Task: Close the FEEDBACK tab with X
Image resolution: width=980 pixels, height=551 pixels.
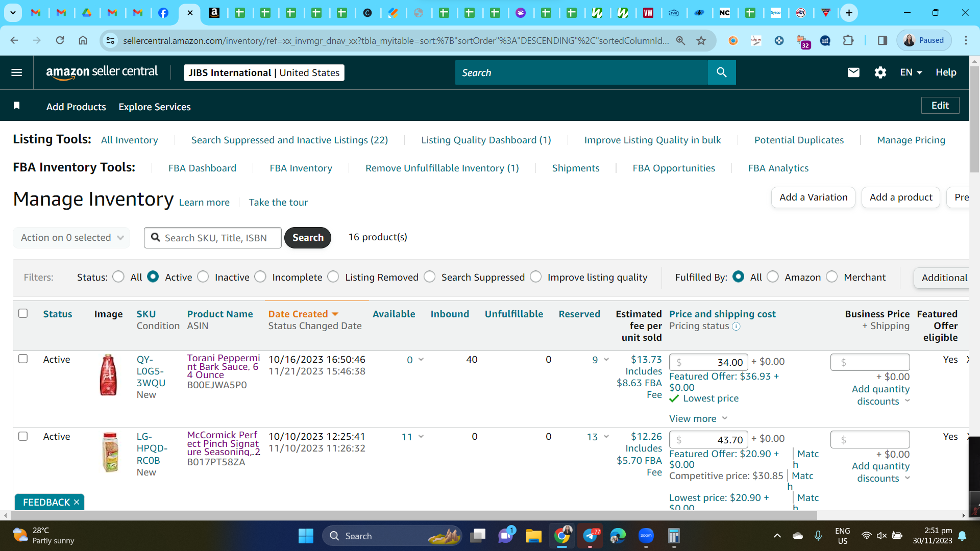Action: click(x=77, y=502)
